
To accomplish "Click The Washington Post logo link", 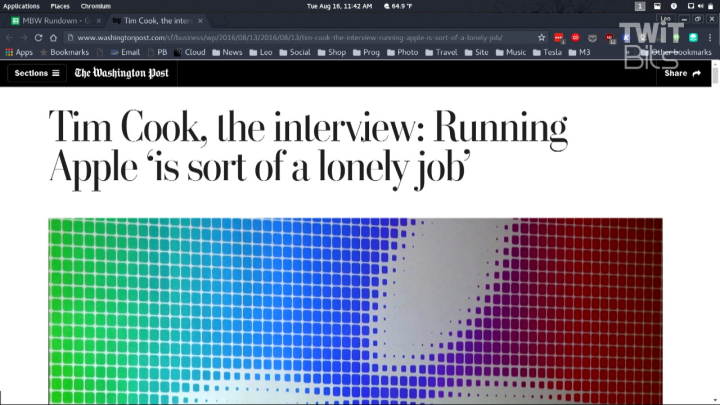I will (x=121, y=73).
